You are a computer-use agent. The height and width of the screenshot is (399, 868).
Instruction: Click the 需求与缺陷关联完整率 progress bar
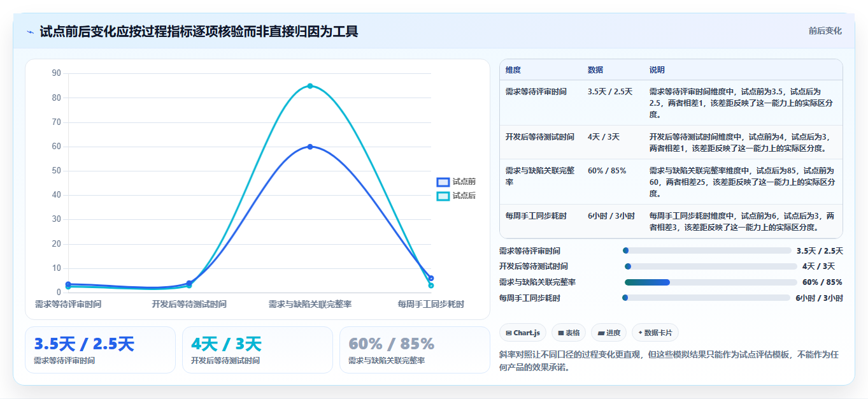click(711, 282)
